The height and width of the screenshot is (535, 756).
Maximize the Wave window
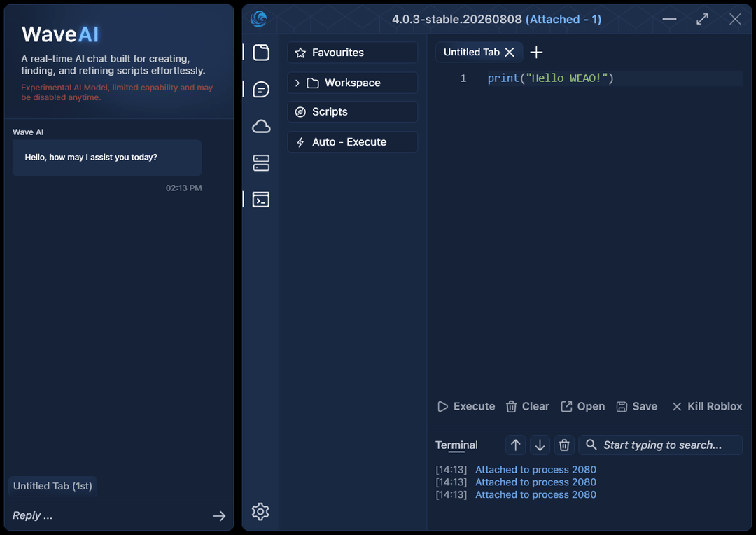(703, 19)
